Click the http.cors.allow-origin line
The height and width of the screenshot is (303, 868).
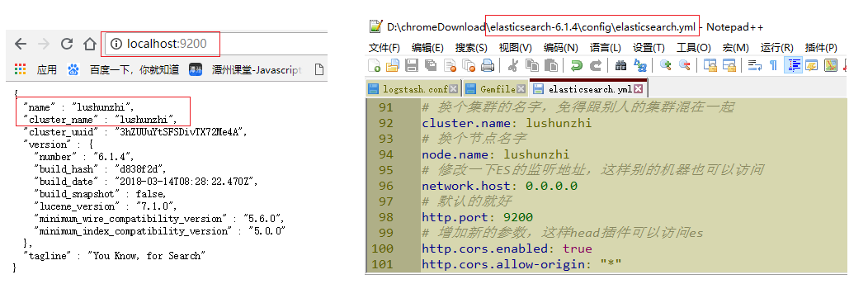coord(521,264)
